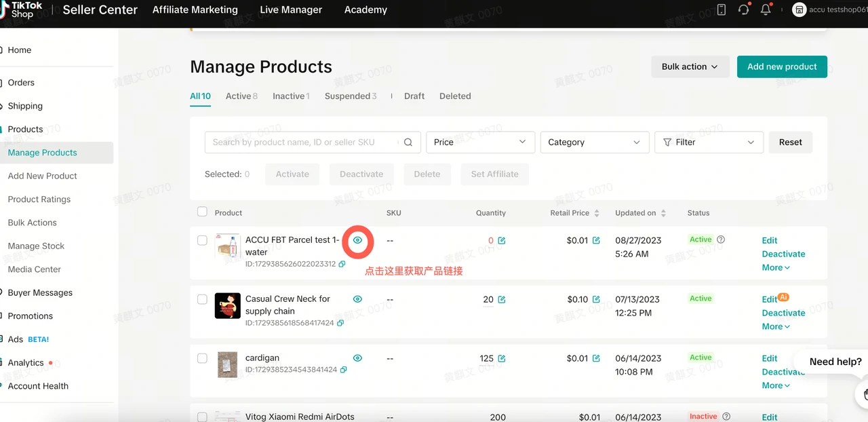Expand the Category dropdown
This screenshot has height=422, width=868.
594,142
